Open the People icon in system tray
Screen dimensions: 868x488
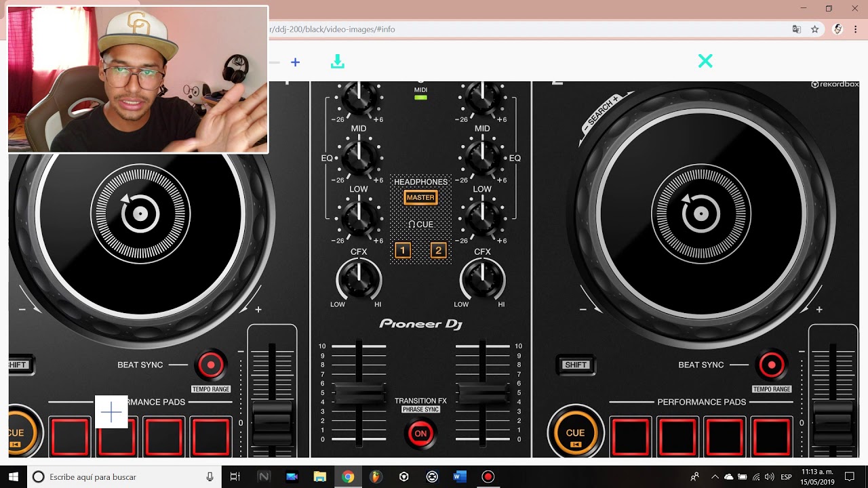pos(694,476)
